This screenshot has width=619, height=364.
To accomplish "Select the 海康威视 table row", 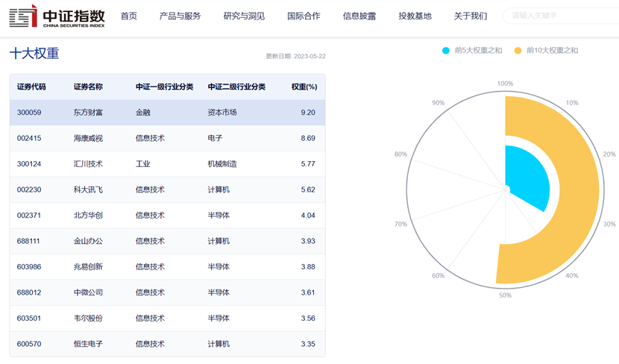I will coord(167,138).
